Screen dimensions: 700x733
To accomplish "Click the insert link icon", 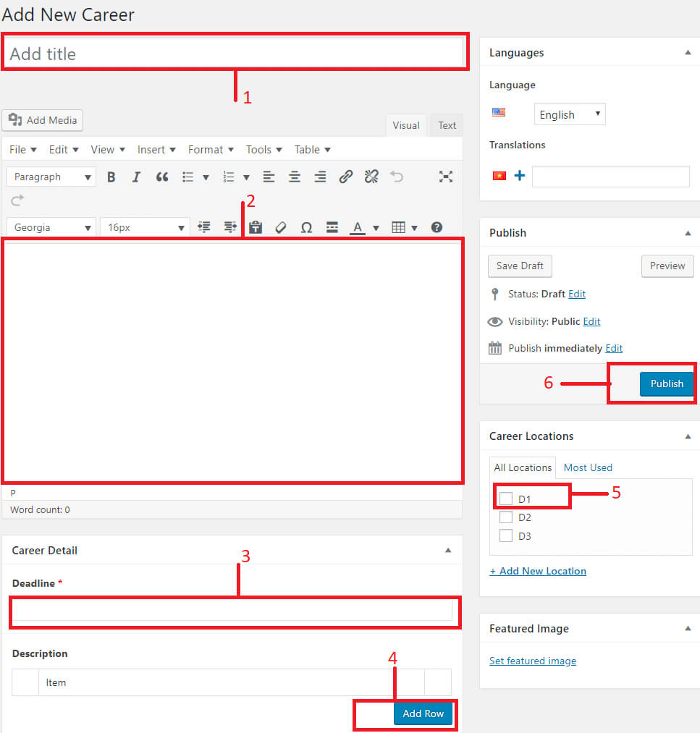I will [346, 177].
